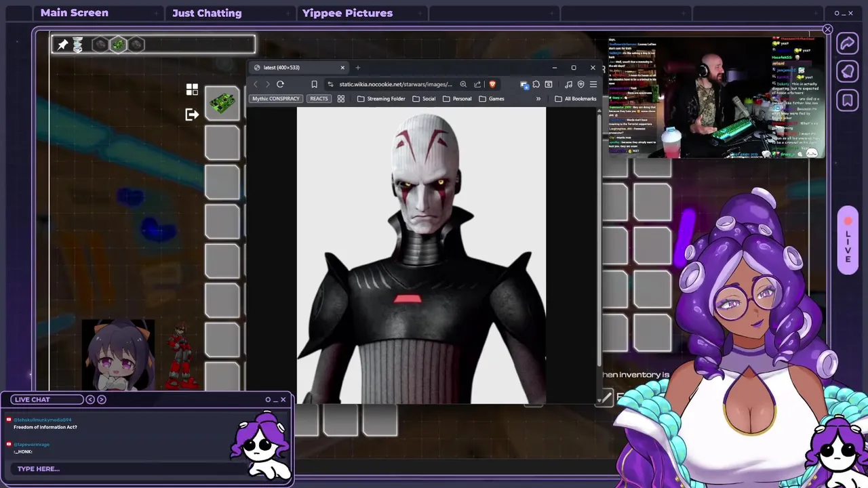Bookmark this page in the browser
Screen dimensions: 868x488
pyautogui.click(x=314, y=84)
